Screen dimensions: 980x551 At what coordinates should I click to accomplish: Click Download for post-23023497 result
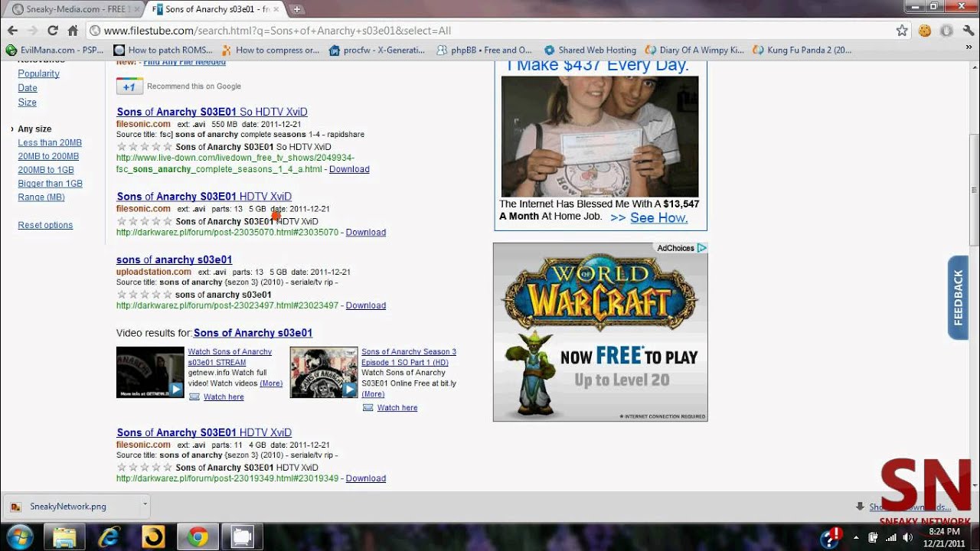click(366, 305)
